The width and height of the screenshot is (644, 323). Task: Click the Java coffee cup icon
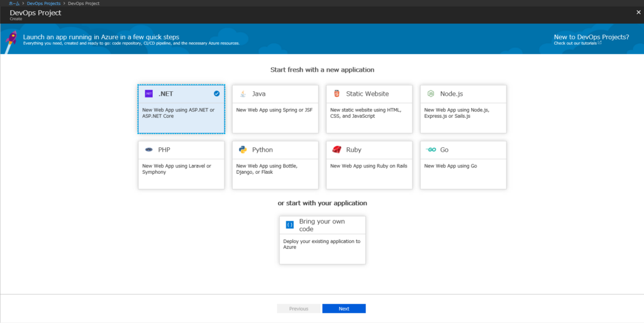(x=243, y=94)
